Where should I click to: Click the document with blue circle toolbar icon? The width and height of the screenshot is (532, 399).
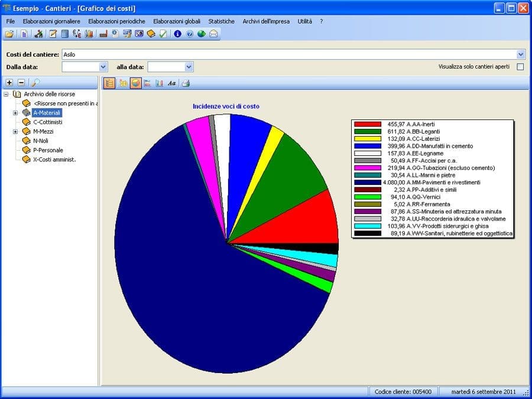coord(115,34)
